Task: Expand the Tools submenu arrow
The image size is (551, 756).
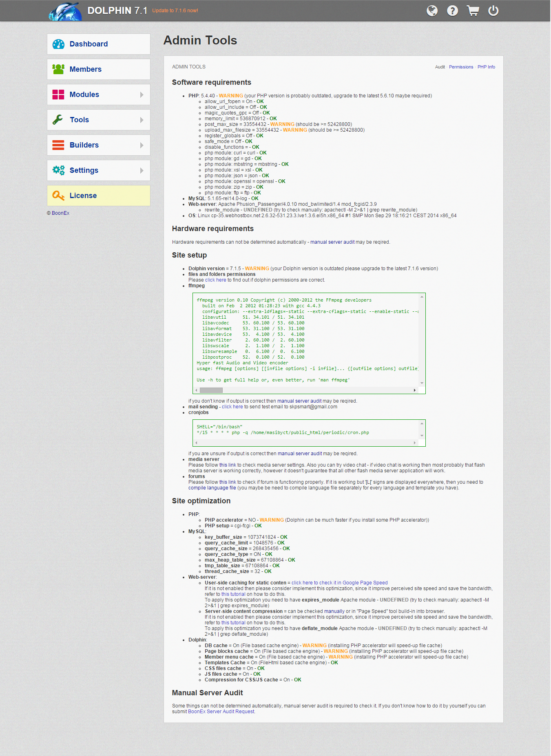Action: pos(142,120)
